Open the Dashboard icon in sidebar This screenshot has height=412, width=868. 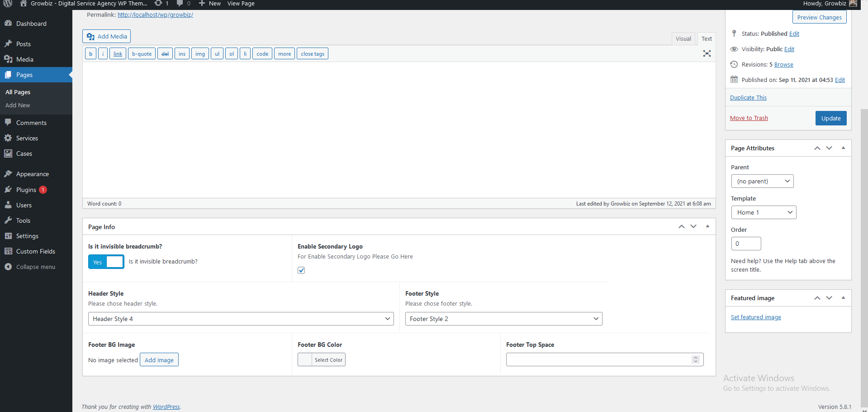(x=8, y=23)
